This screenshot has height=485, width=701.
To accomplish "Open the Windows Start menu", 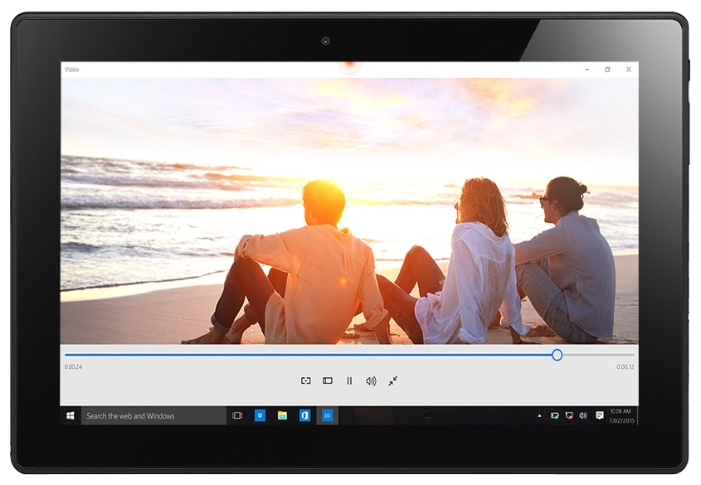I will coord(71,415).
